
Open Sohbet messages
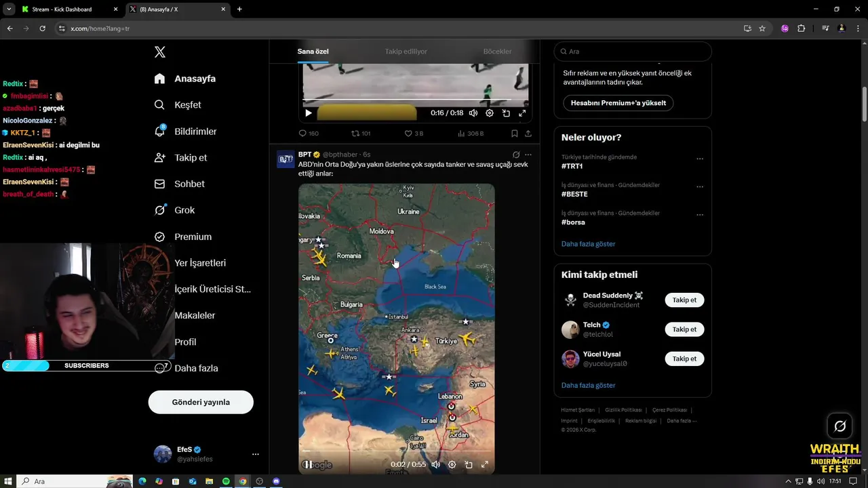coord(179,184)
